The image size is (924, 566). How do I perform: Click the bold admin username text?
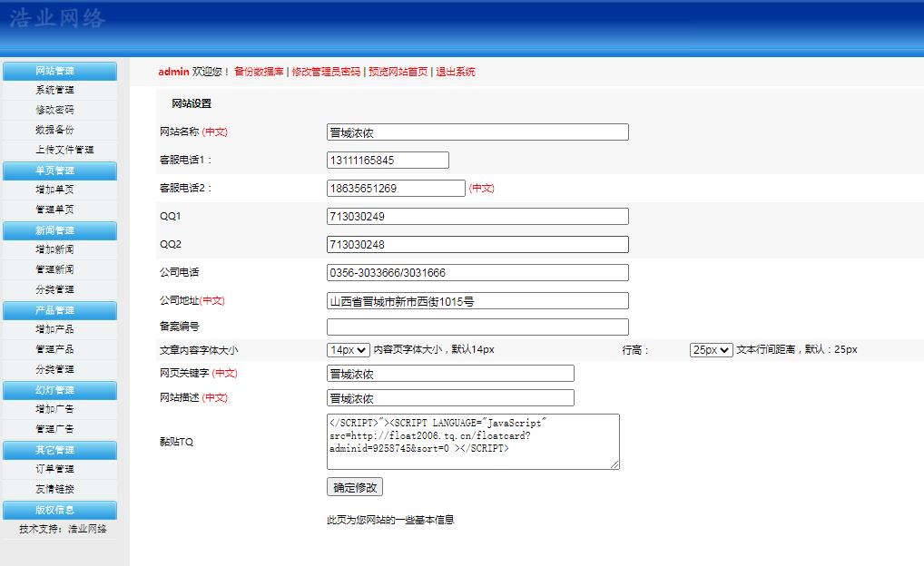pos(174,72)
